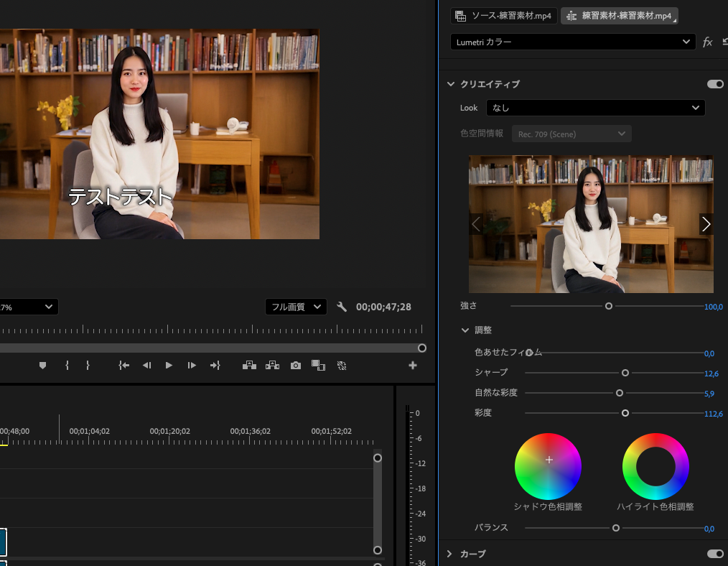This screenshot has height=566, width=728.
Task: Click the fx icon next to Lumetri カラー
Action: [707, 42]
